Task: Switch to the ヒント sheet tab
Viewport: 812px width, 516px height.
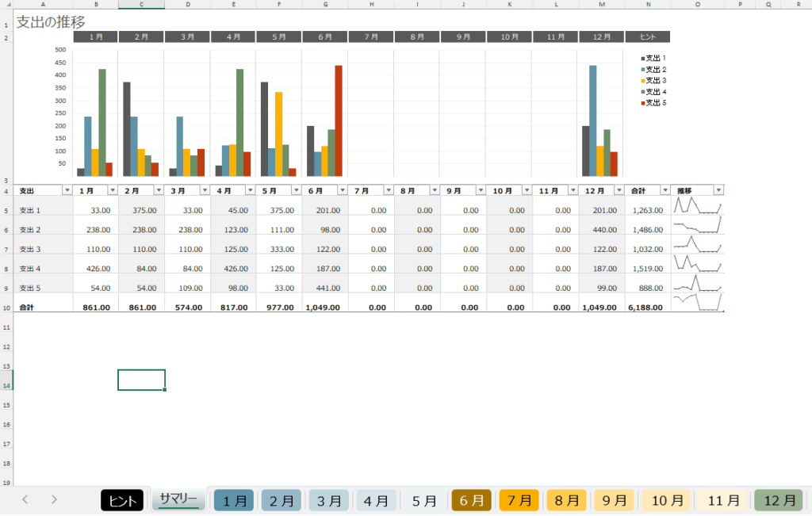Action: coord(122,500)
